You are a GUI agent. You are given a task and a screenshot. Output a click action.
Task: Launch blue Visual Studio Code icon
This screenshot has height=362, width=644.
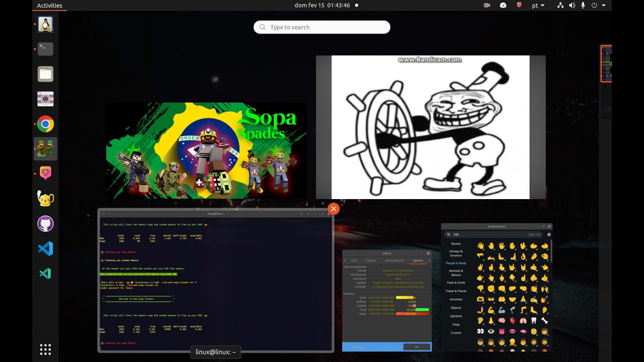coord(45,249)
